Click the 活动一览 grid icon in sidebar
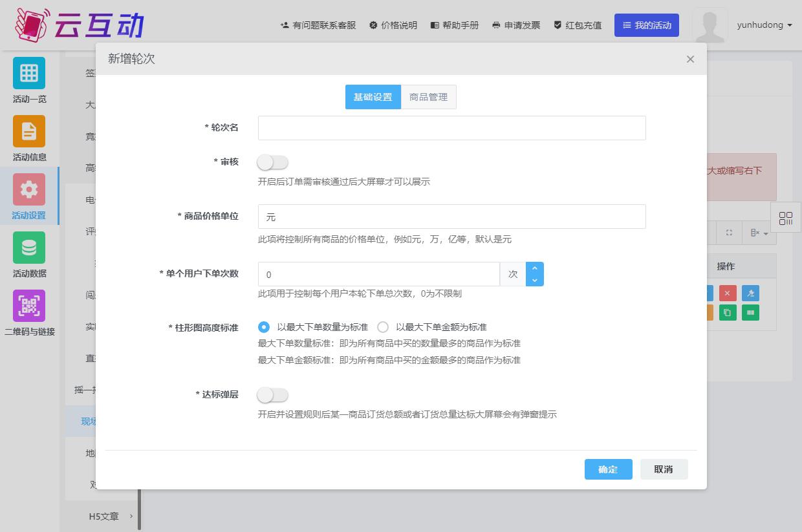This screenshot has height=532, width=802. click(29, 73)
